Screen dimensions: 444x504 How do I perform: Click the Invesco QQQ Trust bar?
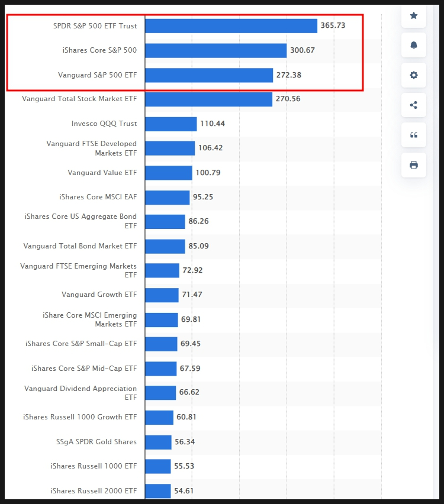coord(171,124)
